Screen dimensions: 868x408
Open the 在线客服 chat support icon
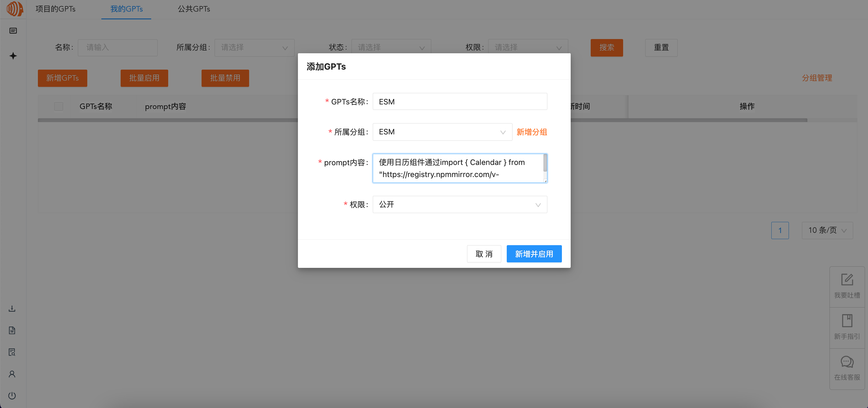(x=847, y=362)
